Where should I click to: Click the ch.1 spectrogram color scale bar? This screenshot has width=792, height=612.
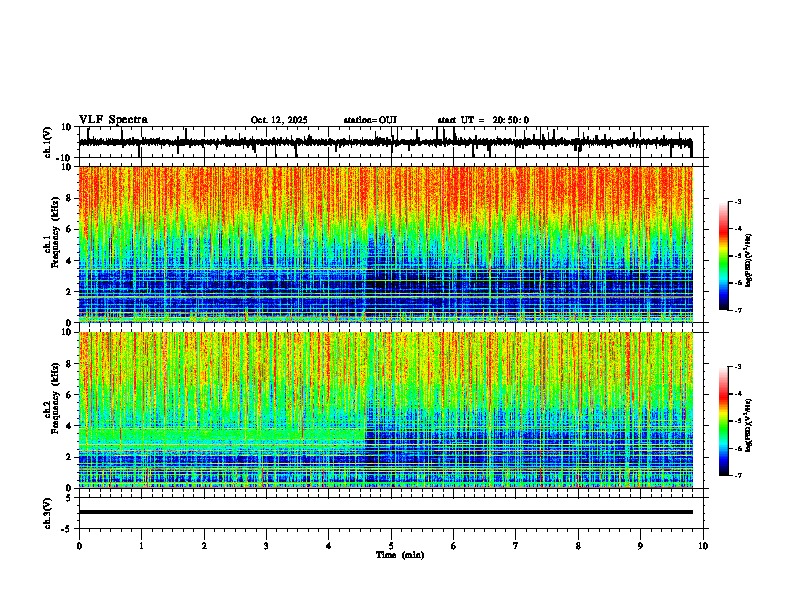pos(724,256)
